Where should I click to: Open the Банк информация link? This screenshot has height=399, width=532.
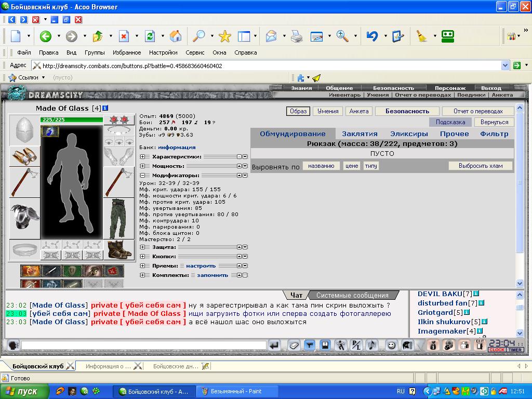coord(177,147)
